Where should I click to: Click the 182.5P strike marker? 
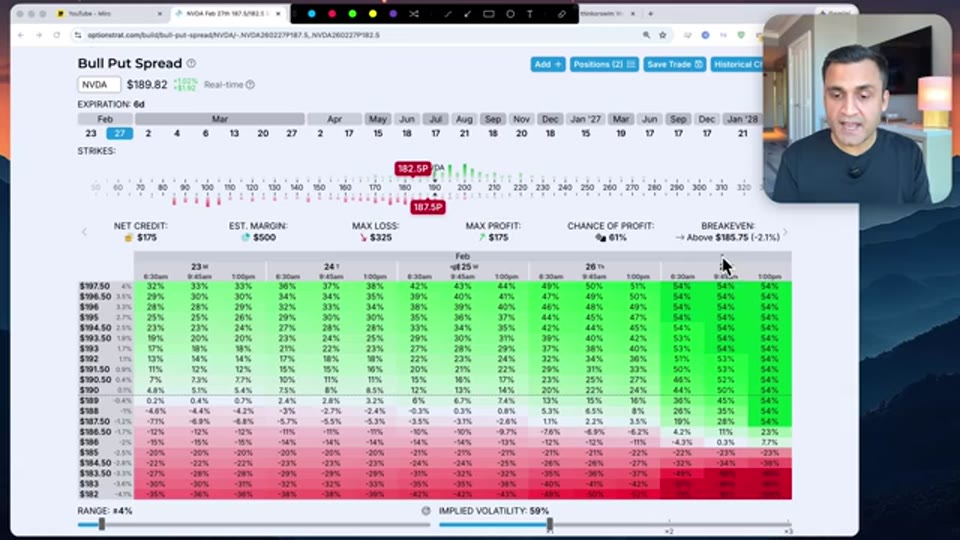pos(413,168)
